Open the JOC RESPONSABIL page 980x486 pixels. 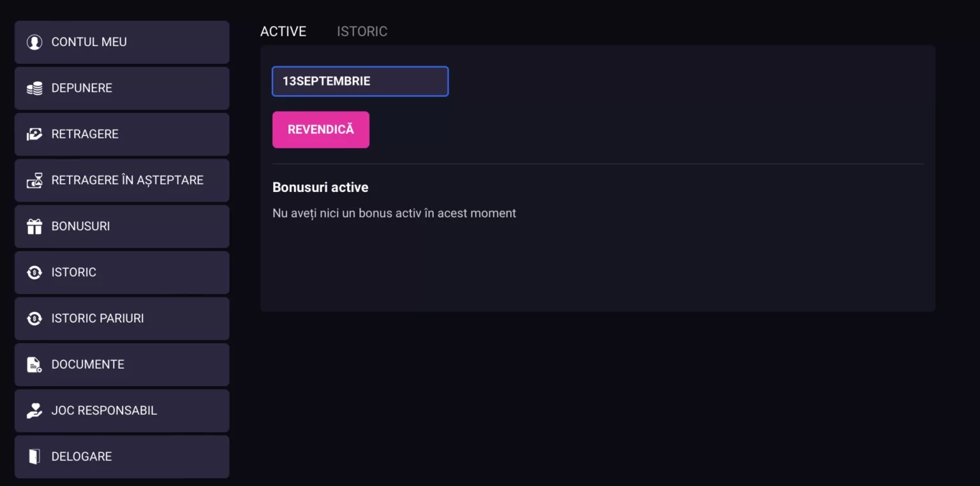(122, 410)
